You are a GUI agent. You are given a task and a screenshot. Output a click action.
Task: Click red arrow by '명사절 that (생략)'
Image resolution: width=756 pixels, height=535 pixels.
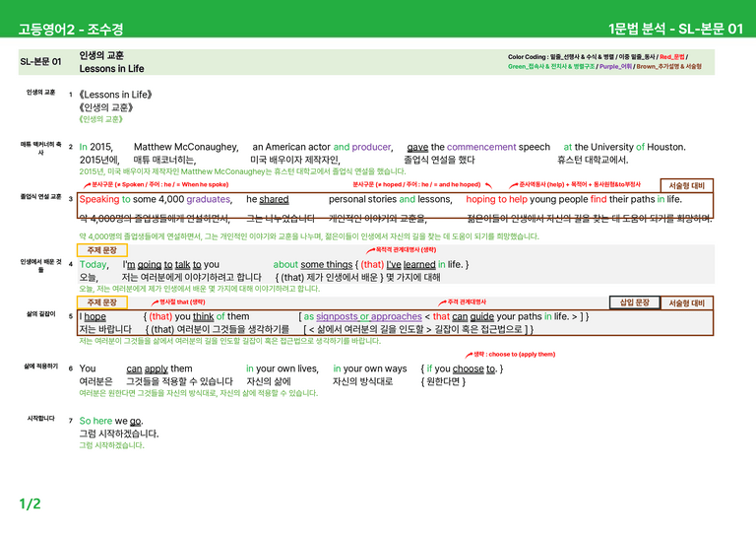(x=155, y=302)
